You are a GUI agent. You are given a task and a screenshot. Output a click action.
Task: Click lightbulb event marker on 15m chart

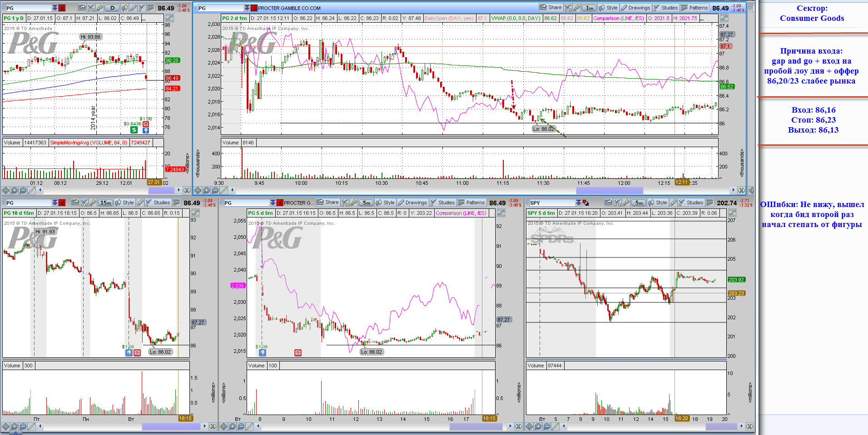(x=129, y=352)
